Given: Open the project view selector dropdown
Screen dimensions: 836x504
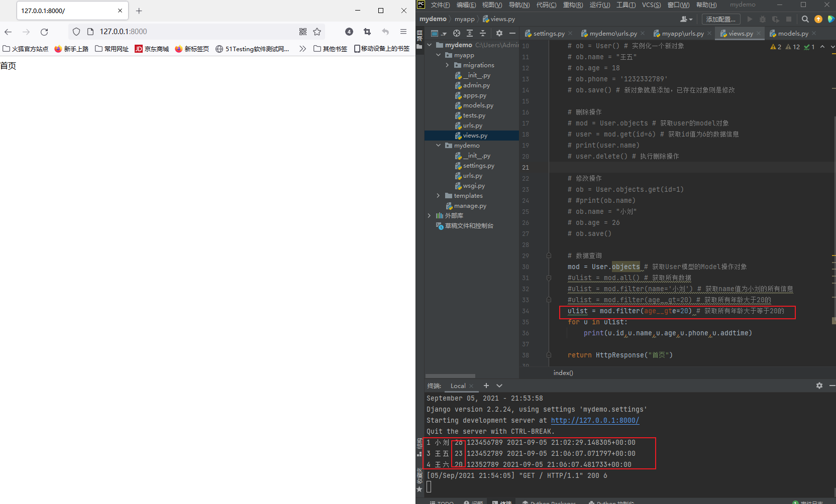Looking at the screenshot, I should [x=439, y=33].
